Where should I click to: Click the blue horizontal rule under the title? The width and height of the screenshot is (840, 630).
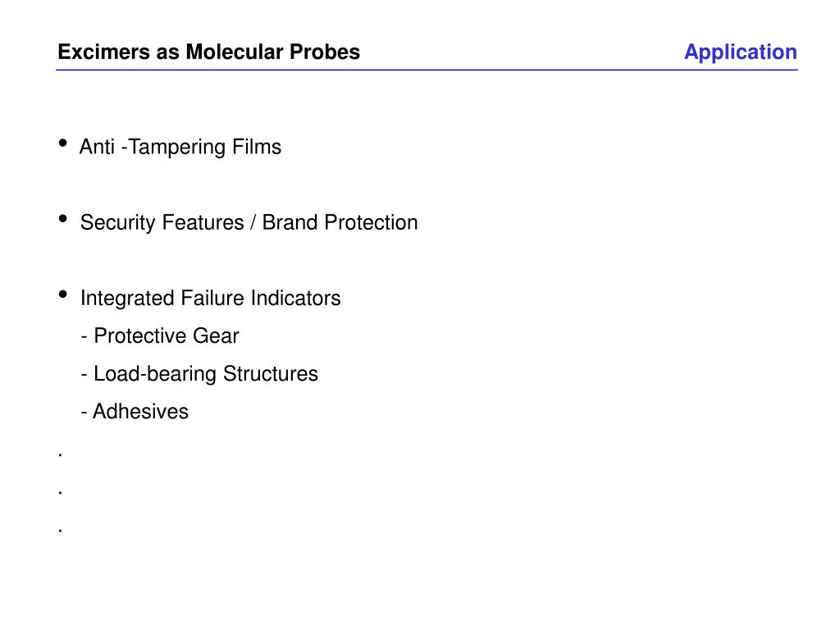click(427, 70)
